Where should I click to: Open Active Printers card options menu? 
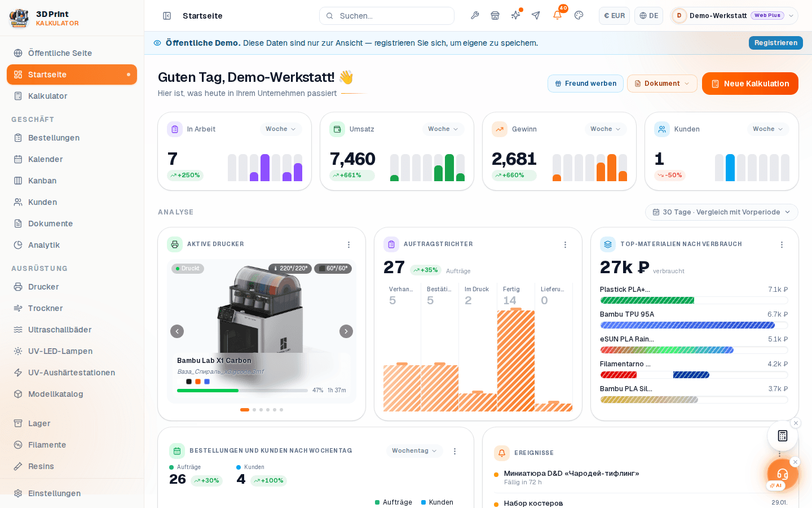pyautogui.click(x=348, y=244)
